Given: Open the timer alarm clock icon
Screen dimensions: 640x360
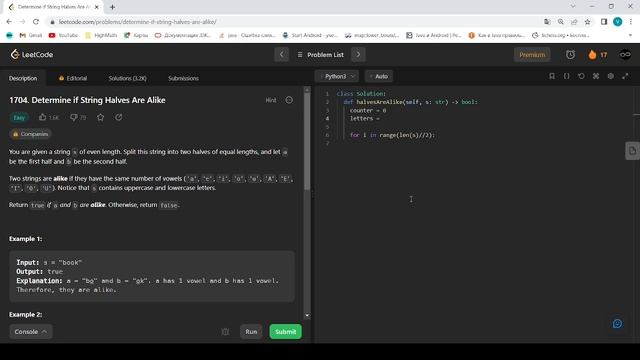Looking at the screenshot, I should 570,55.
